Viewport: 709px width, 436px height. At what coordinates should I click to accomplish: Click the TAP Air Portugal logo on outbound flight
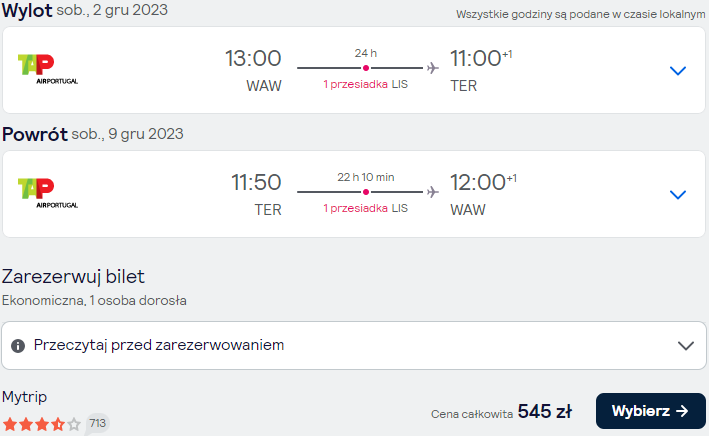click(47, 69)
